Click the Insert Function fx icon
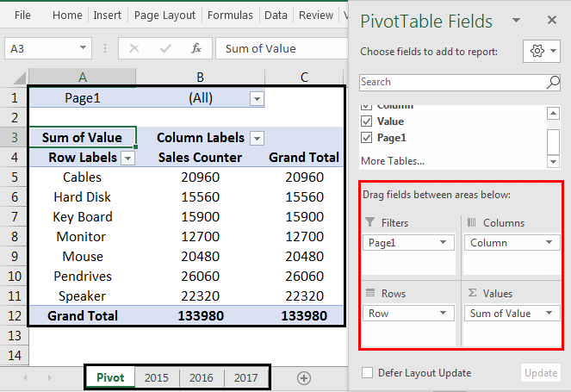The image size is (571, 392). pyautogui.click(x=196, y=48)
